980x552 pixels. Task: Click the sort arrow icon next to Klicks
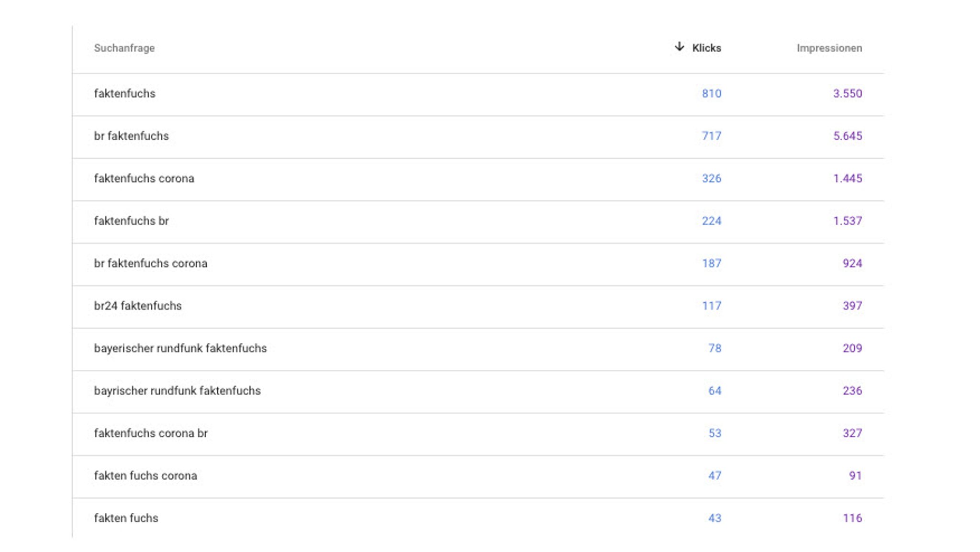[679, 46]
